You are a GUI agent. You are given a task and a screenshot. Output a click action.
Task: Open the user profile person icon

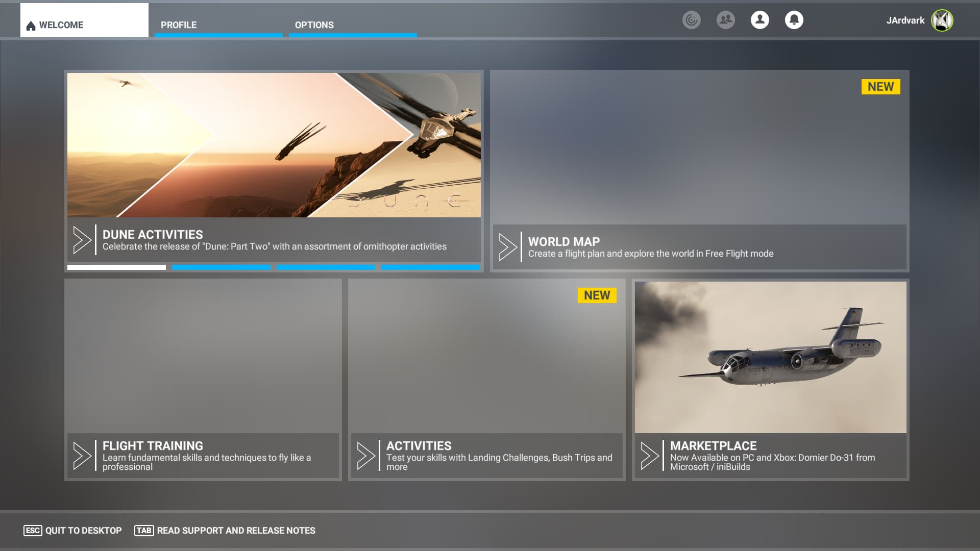(x=759, y=20)
